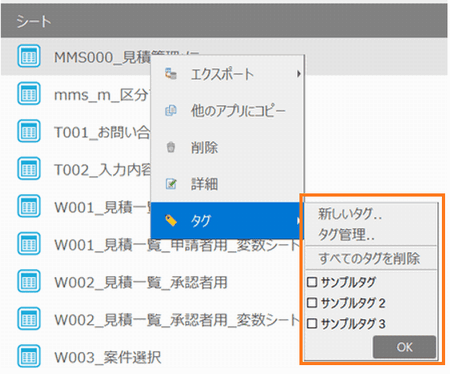Check the サンプルタグ 3 checkbox
The width and height of the screenshot is (450, 374).
tap(312, 323)
